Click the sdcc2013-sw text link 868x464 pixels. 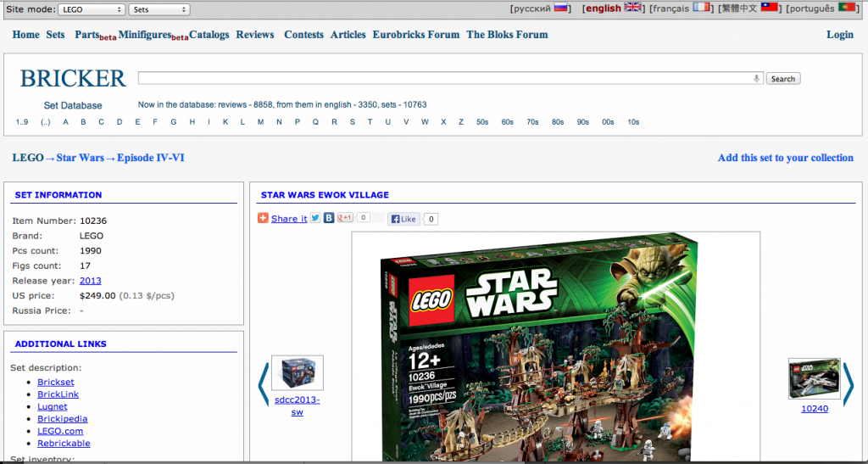click(298, 405)
